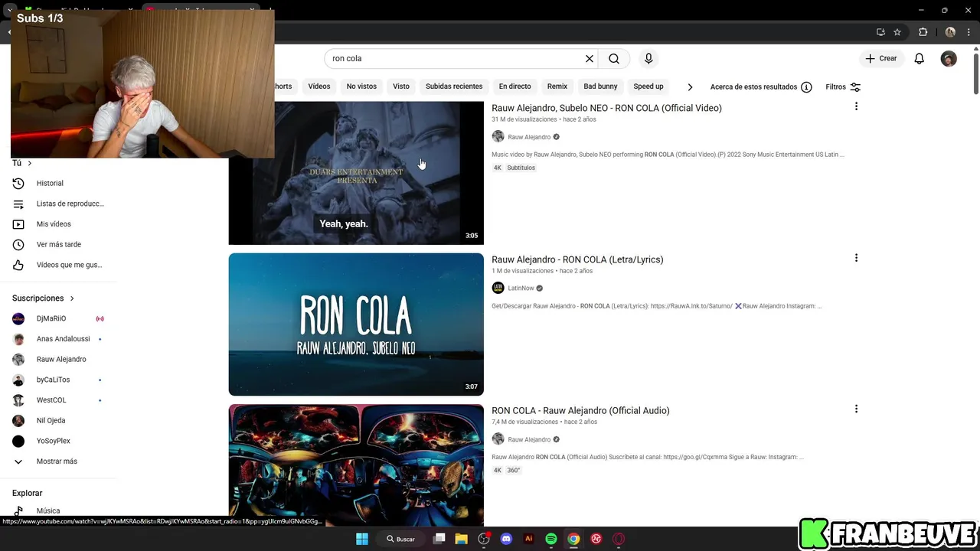Open the Windows Start menu
This screenshot has height=551, width=980.
tap(362, 539)
